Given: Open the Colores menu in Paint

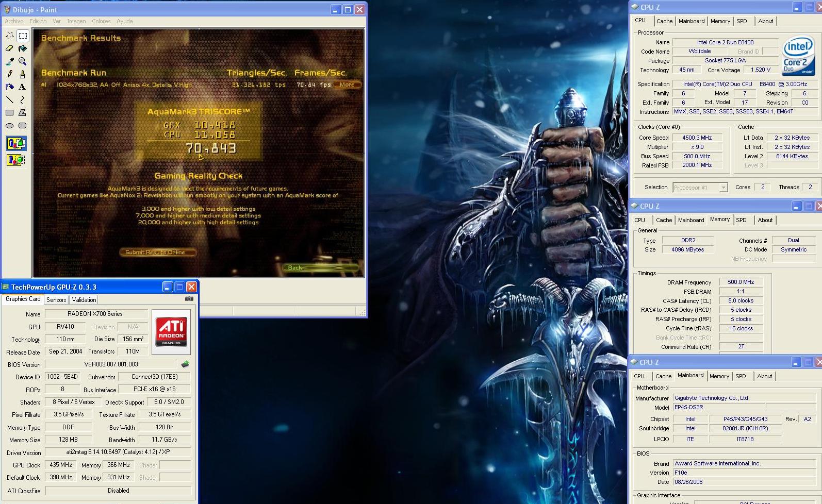Looking at the screenshot, I should pyautogui.click(x=101, y=21).
